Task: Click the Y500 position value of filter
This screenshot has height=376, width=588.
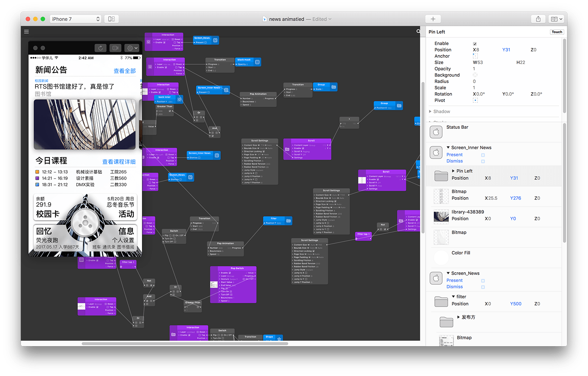Action: [x=515, y=304]
